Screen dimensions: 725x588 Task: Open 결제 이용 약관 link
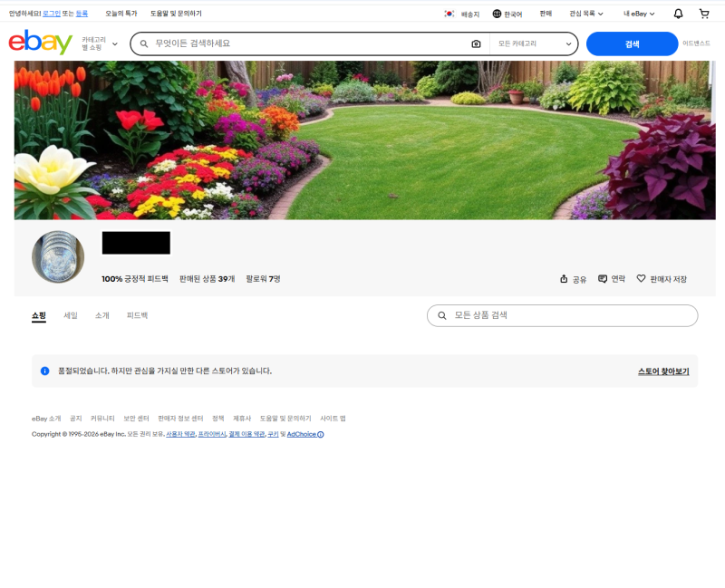coord(246,434)
